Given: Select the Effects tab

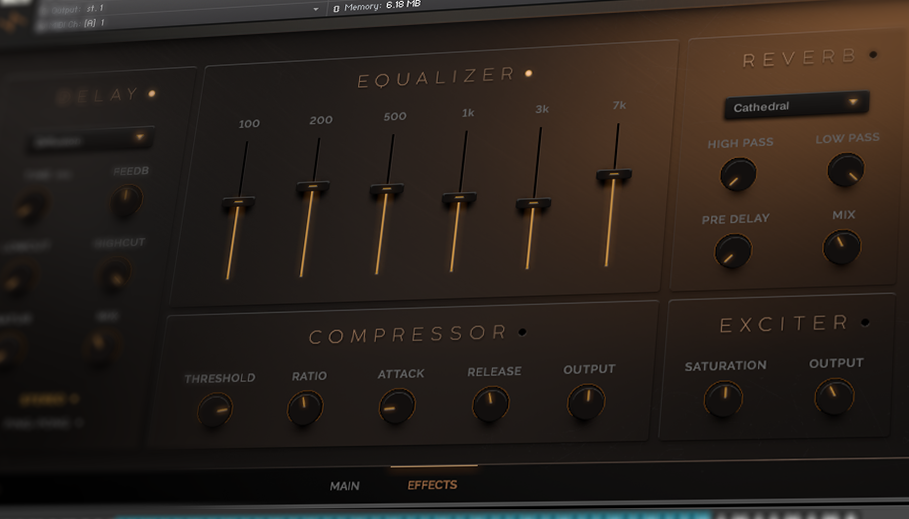Looking at the screenshot, I should tap(432, 485).
